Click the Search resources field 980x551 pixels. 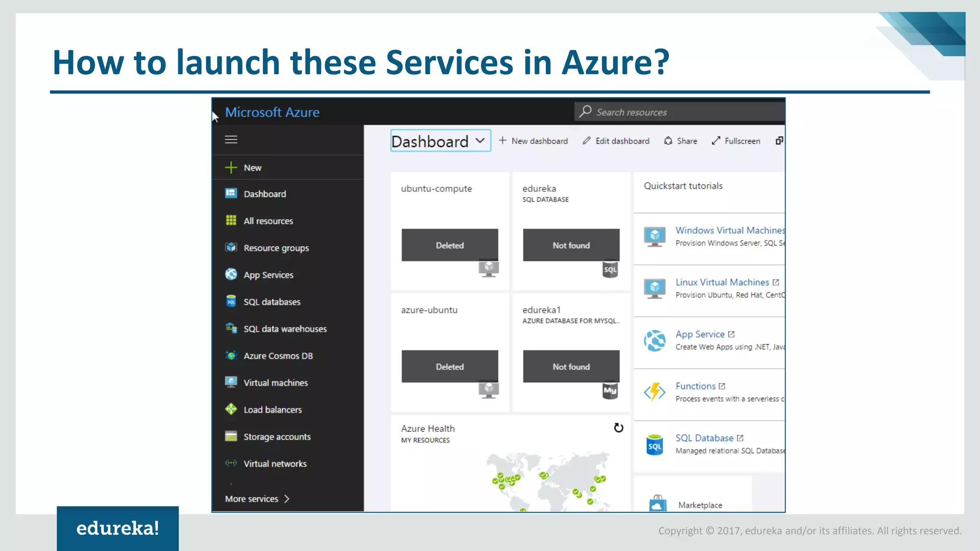(x=679, y=112)
